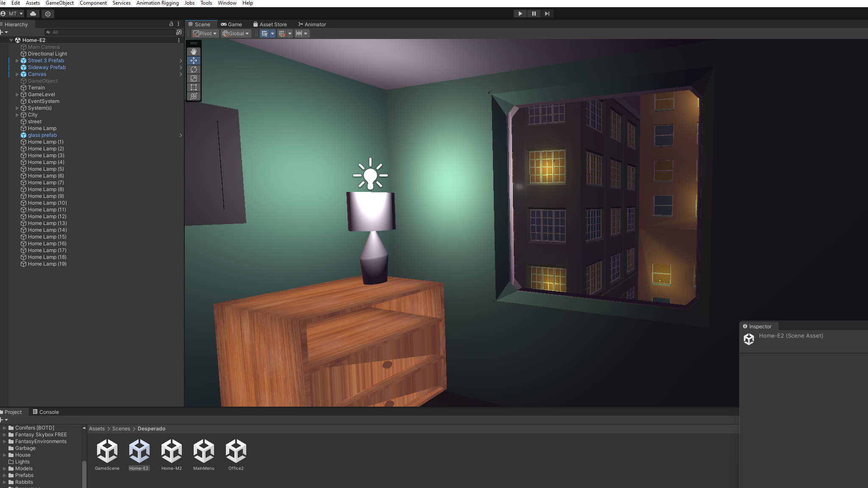Image resolution: width=868 pixels, height=488 pixels.
Task: Expand the GameLevel object in Hierarchy
Action: click(17, 94)
